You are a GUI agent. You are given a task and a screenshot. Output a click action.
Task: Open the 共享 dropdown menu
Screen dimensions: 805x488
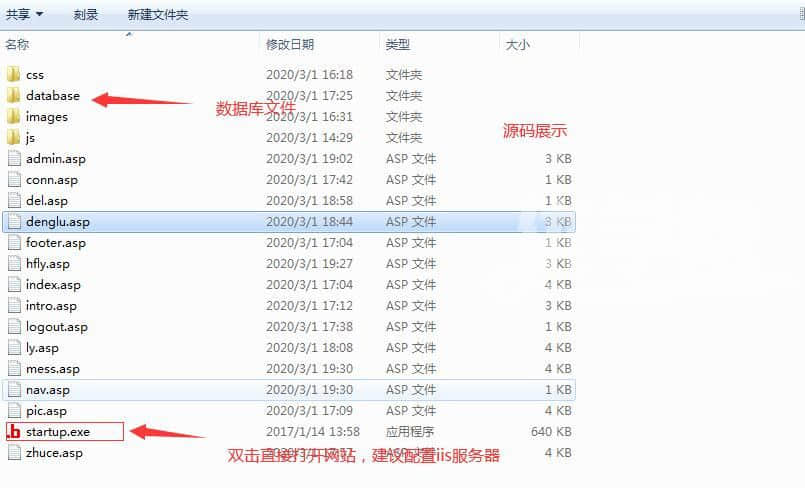click(x=25, y=15)
